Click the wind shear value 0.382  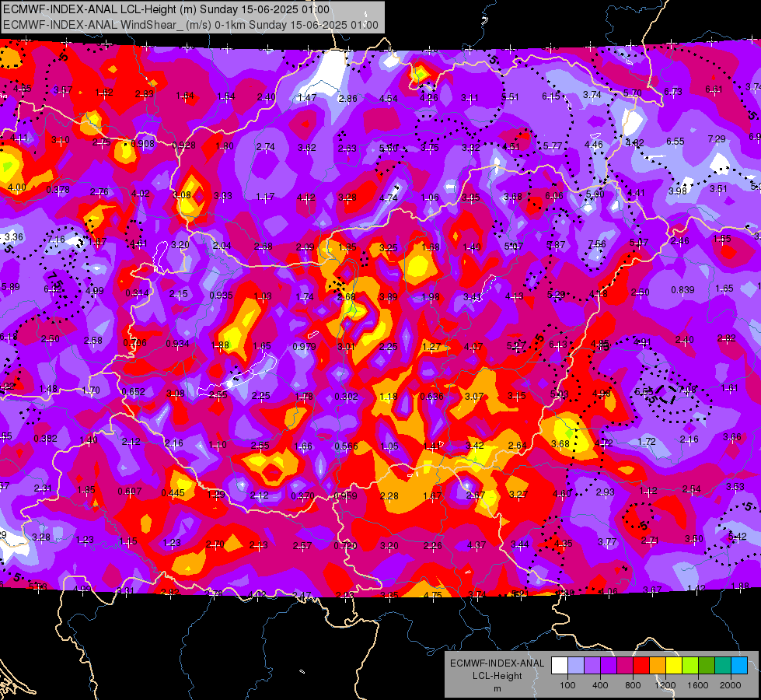coord(45,438)
